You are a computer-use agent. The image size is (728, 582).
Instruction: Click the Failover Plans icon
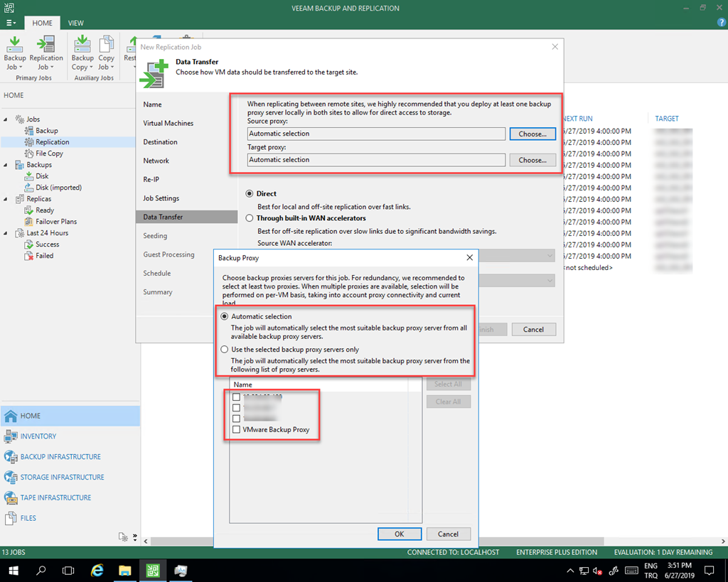click(x=28, y=222)
